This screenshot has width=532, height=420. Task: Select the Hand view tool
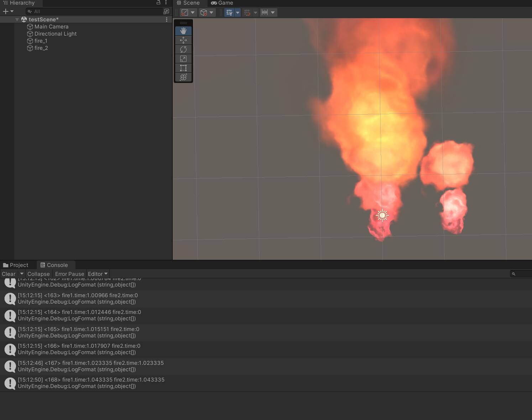tap(183, 31)
